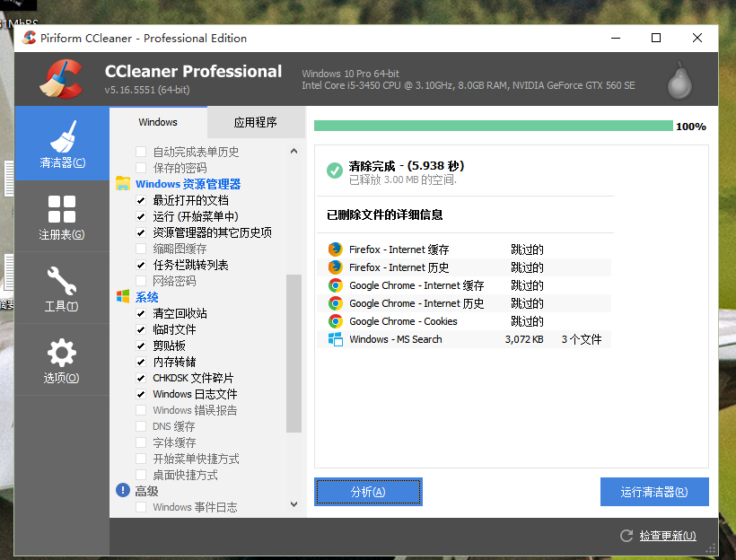736x560 pixels.
Task: Click the 运行清洁器(R) button
Action: click(x=654, y=492)
